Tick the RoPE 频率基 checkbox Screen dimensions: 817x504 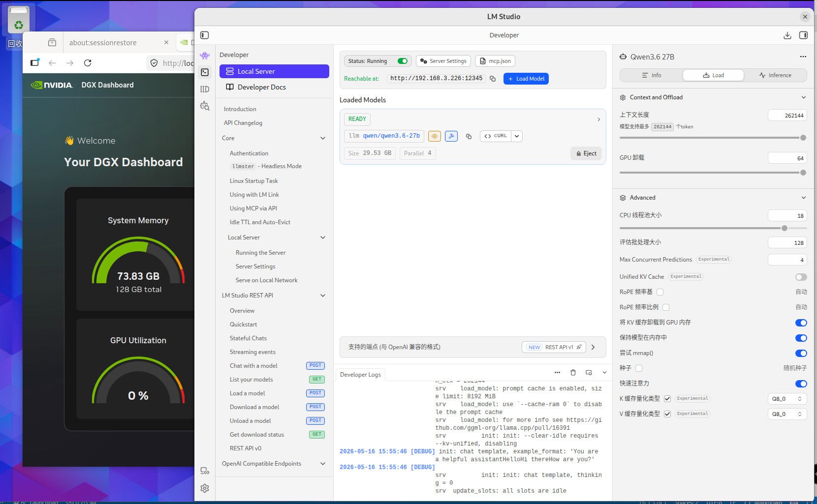tap(660, 292)
